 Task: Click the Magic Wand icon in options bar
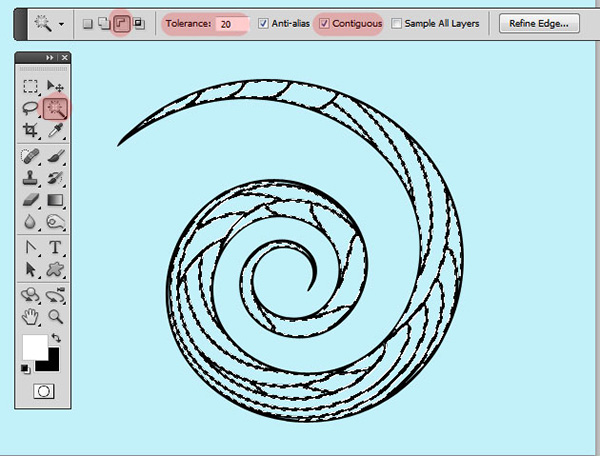click(x=42, y=24)
